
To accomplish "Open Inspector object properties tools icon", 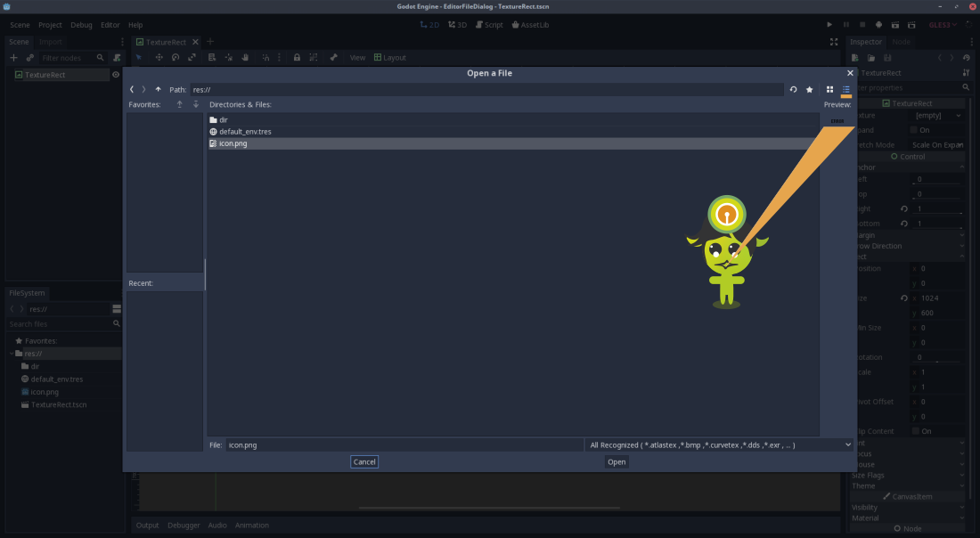I will point(967,73).
